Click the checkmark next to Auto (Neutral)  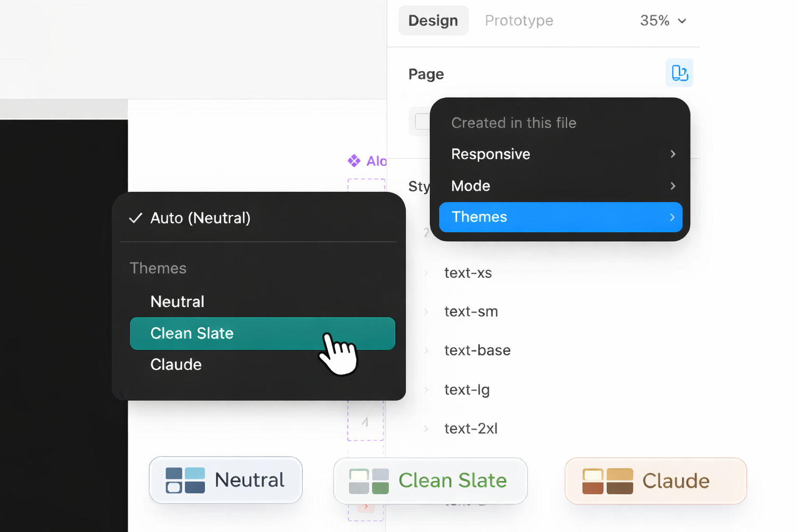[136, 218]
